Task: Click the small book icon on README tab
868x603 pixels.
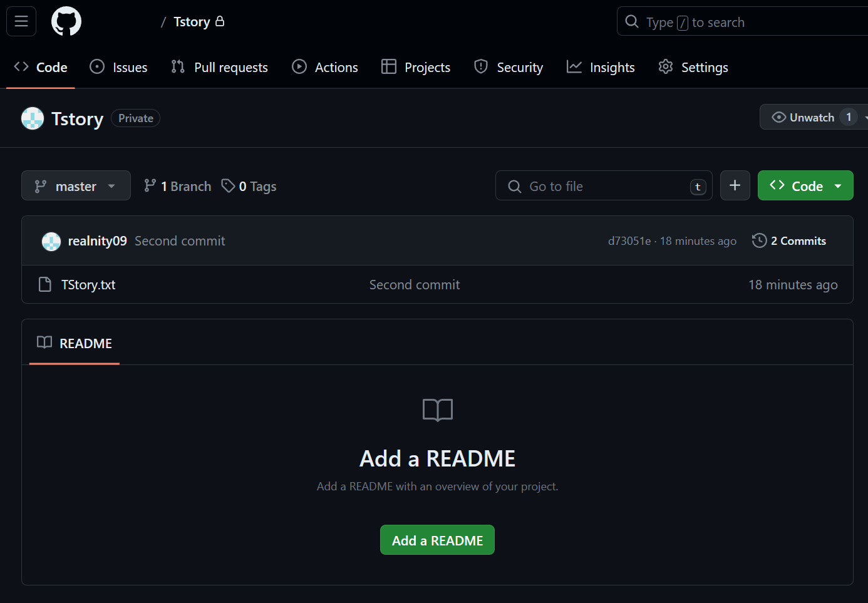Action: pos(44,342)
